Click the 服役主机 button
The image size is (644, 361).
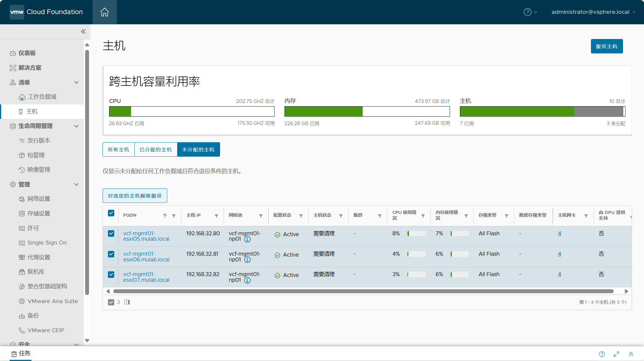pos(607,46)
